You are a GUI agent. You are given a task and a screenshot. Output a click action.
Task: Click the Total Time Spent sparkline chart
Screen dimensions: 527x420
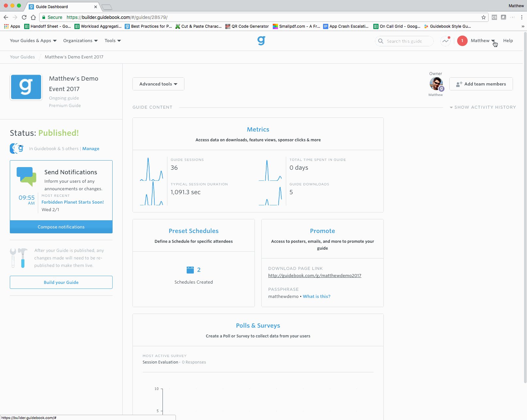[x=270, y=170]
